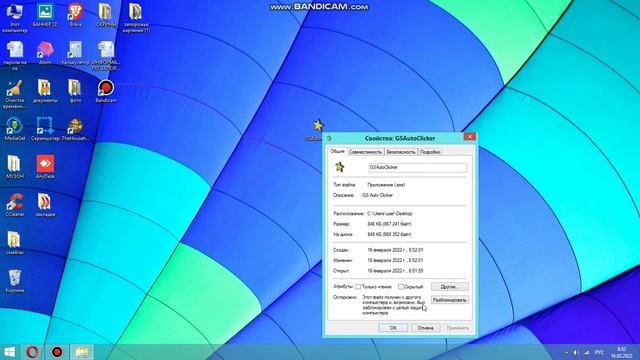Switch to the Подробно tab
Image resolution: width=640 pixels, height=360 pixels.
coord(430,152)
